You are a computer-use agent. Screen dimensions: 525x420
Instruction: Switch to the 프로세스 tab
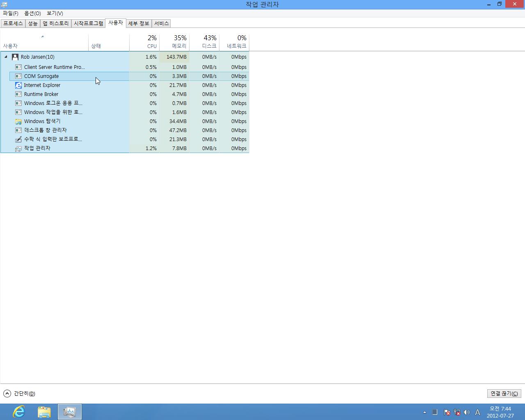point(13,23)
